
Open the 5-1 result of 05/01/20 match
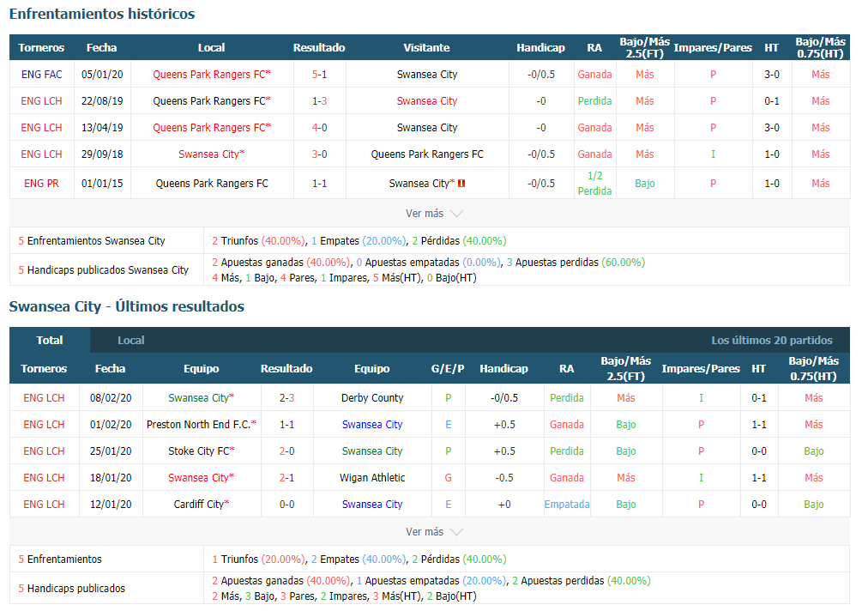(319, 74)
